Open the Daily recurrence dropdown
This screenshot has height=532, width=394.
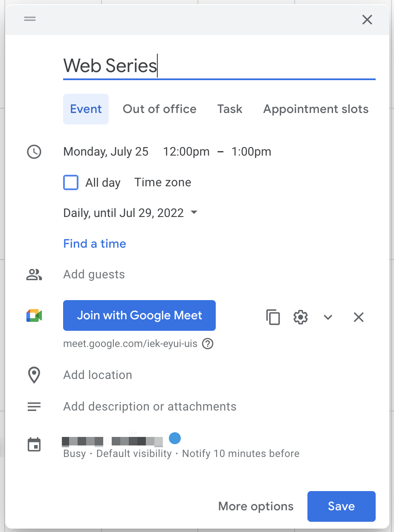(x=130, y=213)
